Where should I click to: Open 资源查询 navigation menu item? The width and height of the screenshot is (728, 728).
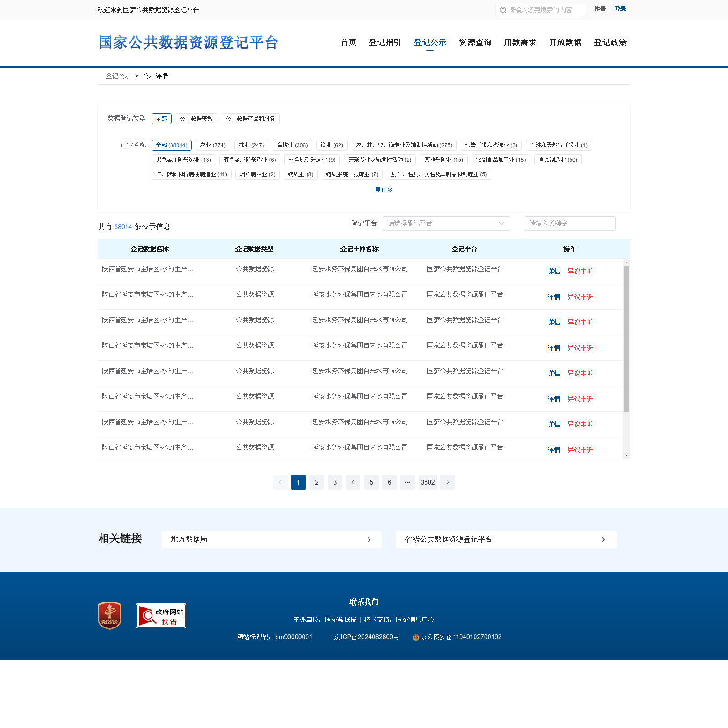[x=475, y=43]
